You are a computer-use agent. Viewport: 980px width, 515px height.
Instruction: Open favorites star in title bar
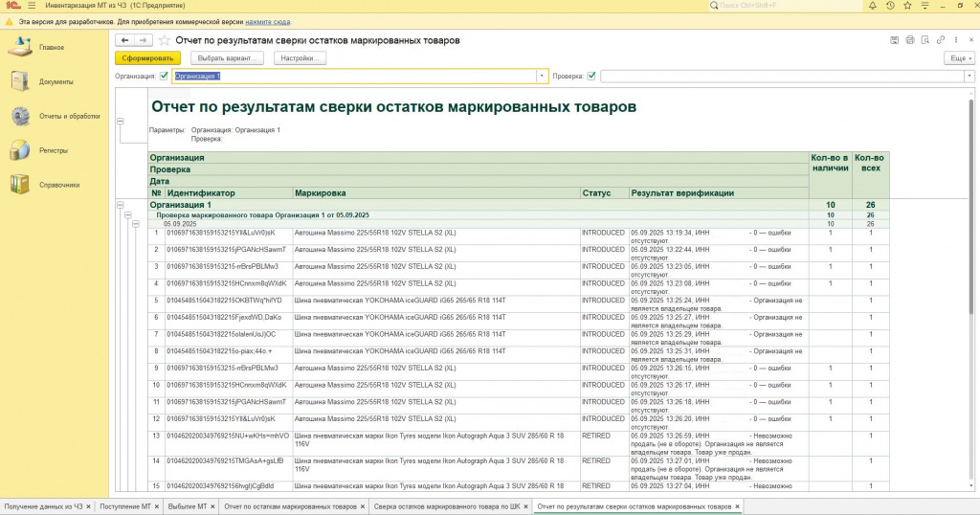907,6
